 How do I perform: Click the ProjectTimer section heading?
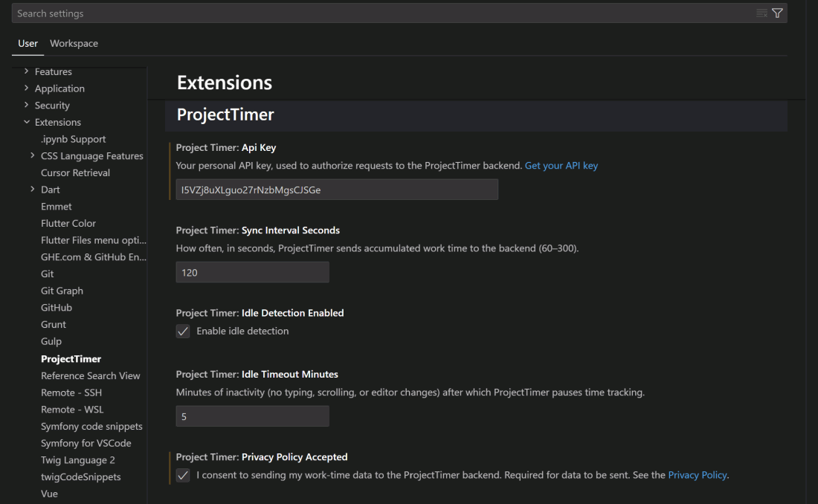point(225,114)
